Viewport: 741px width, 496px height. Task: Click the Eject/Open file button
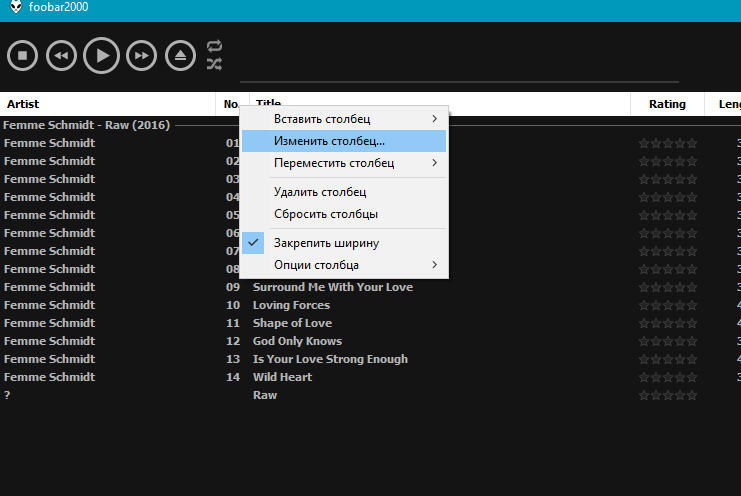[181, 55]
